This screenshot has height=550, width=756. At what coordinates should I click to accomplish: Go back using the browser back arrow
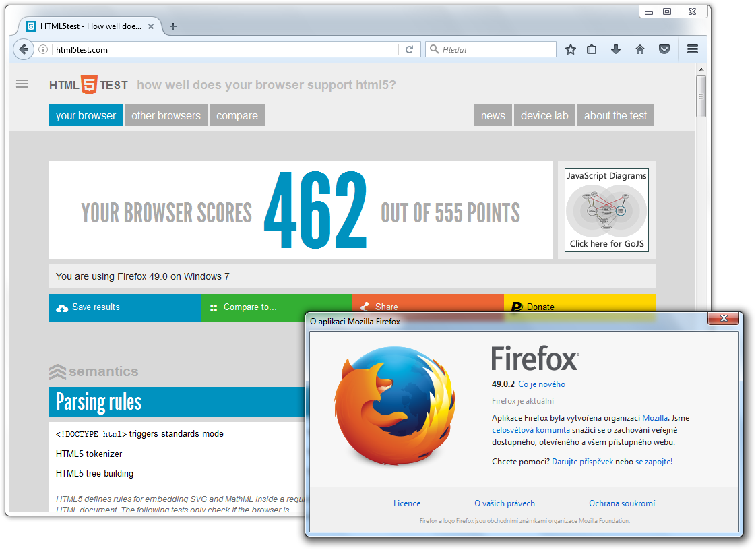(x=23, y=49)
